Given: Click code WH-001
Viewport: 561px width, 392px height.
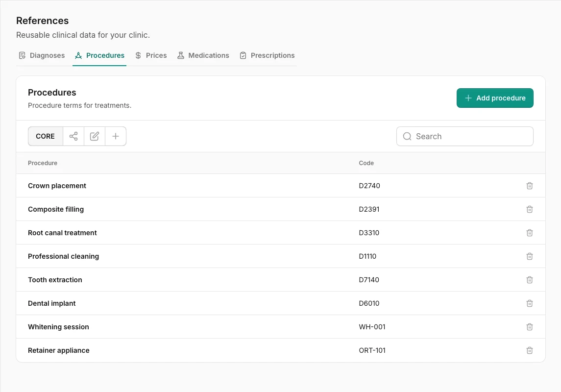Looking at the screenshot, I should click(x=372, y=327).
